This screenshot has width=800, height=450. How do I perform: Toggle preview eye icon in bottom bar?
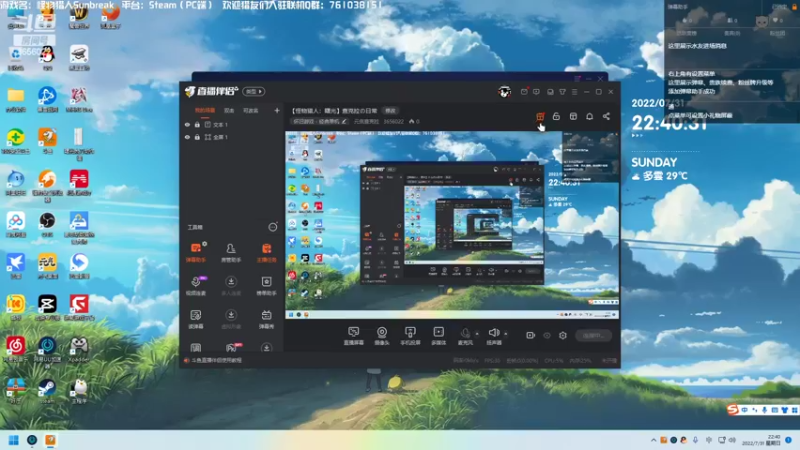(547, 335)
